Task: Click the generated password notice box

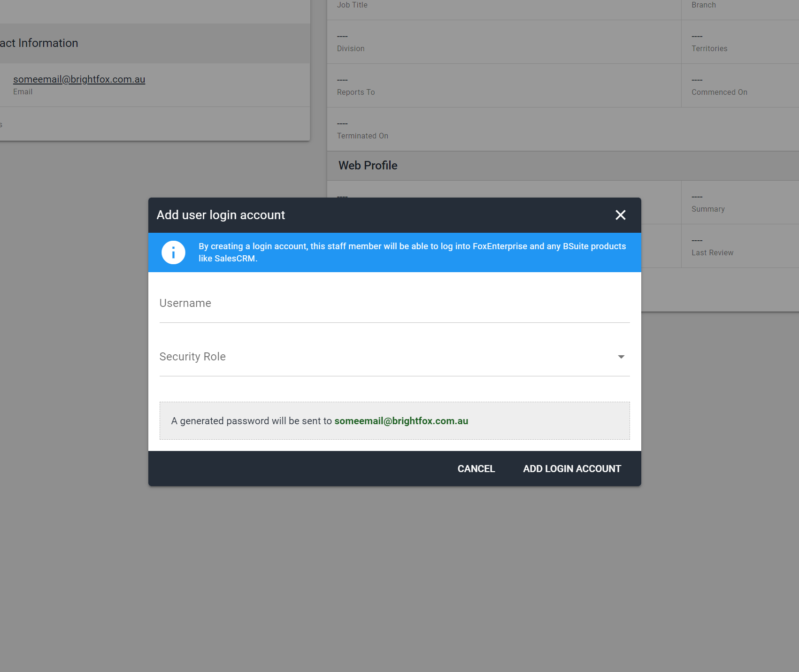Action: coord(395,420)
